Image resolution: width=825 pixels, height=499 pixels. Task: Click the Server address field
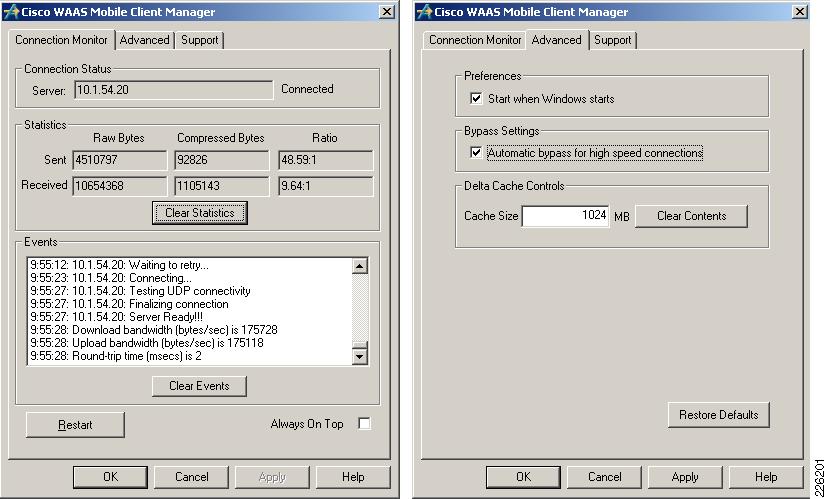pyautogui.click(x=174, y=90)
